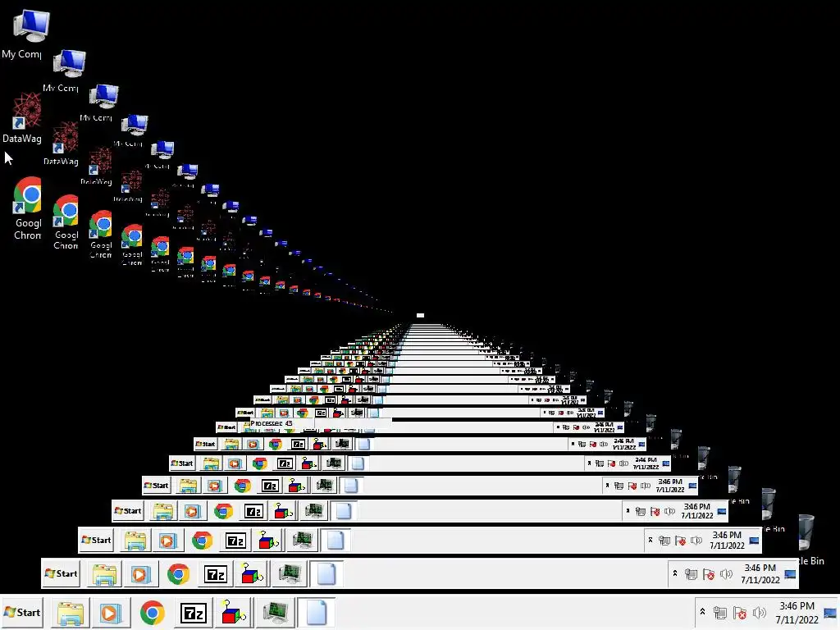Open the 3:46 PM clock on real bottom taskbar

[797, 612]
